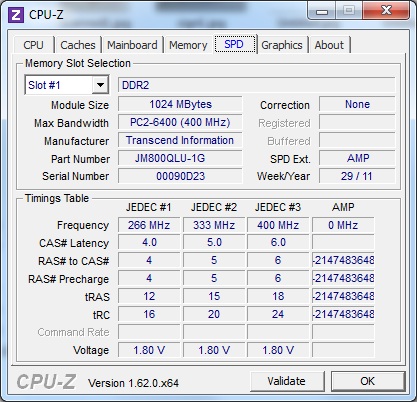The image size is (417, 402).
Task: Click the JEDEC #1 tRC value 16
Action: [149, 314]
